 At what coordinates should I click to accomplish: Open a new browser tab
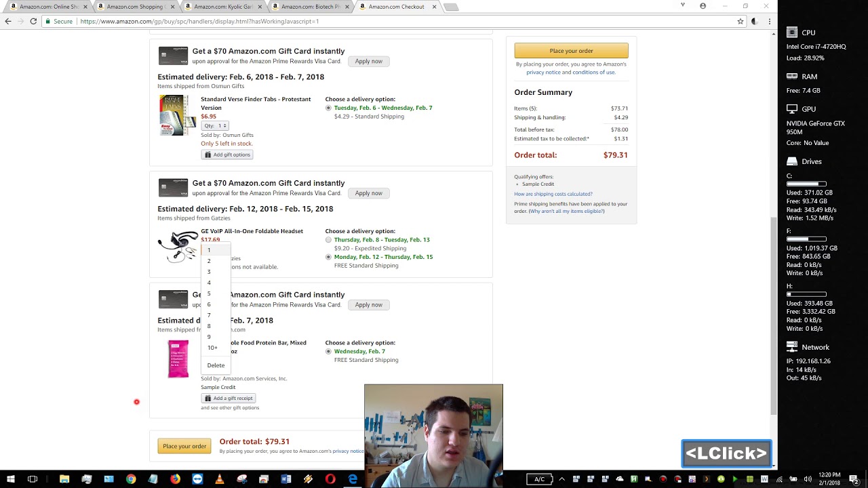click(451, 7)
